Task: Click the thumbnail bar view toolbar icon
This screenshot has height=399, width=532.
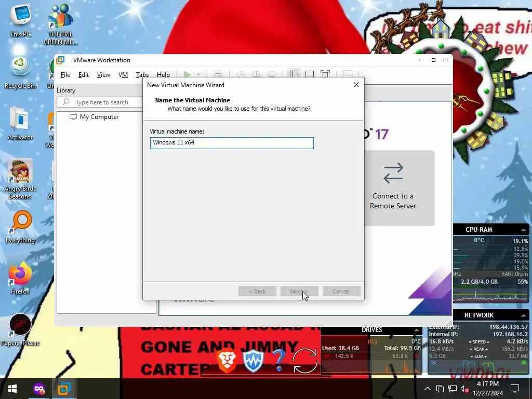Action: point(310,74)
